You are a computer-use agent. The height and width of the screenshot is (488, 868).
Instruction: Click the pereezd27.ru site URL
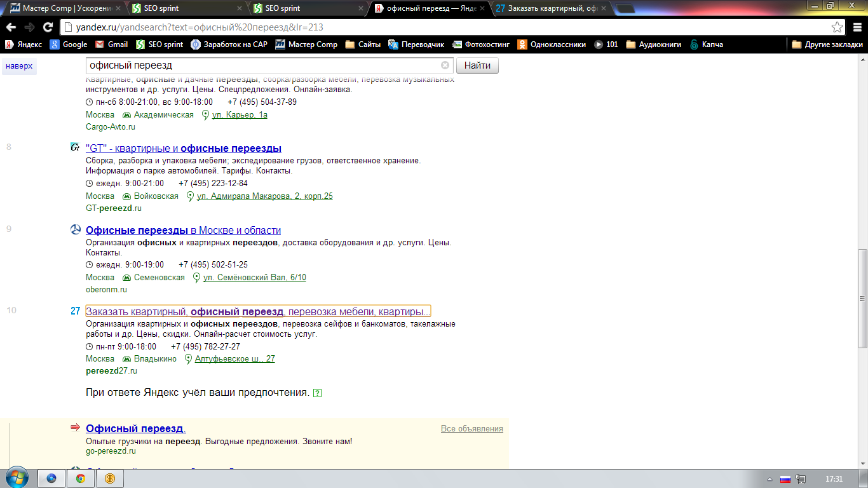(x=111, y=371)
